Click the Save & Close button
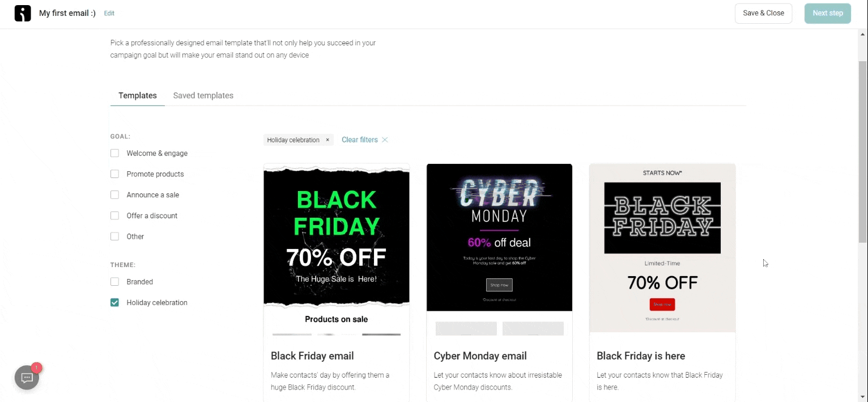 [763, 13]
